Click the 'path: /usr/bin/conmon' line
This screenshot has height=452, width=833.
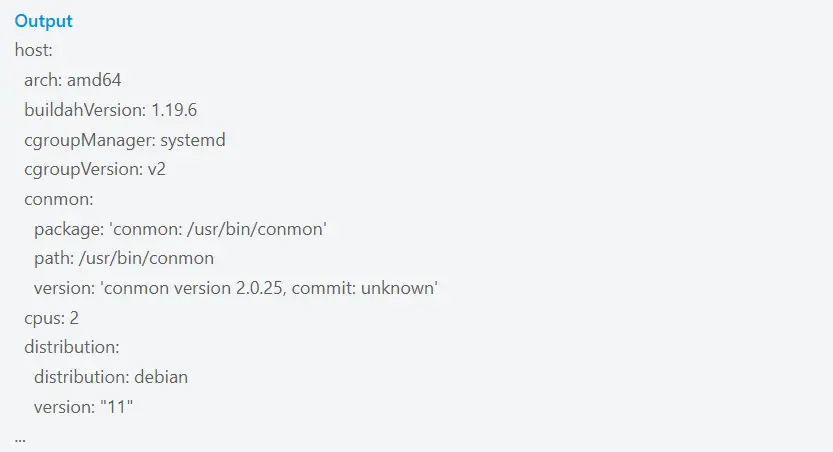pyautogui.click(x=124, y=258)
